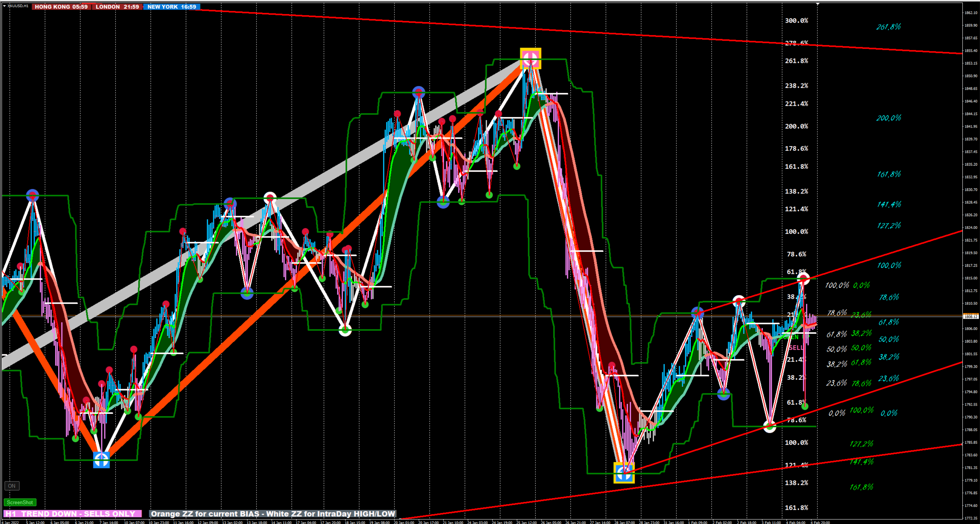Click the blue square marker at January 7 low

(101, 460)
